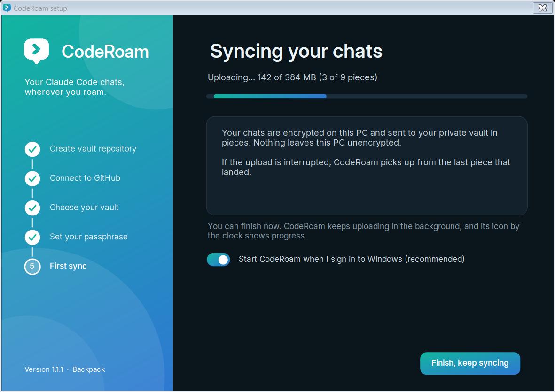Click the checkmark beside Set your passphrase
Screen dimensions: 555x392
point(32,237)
